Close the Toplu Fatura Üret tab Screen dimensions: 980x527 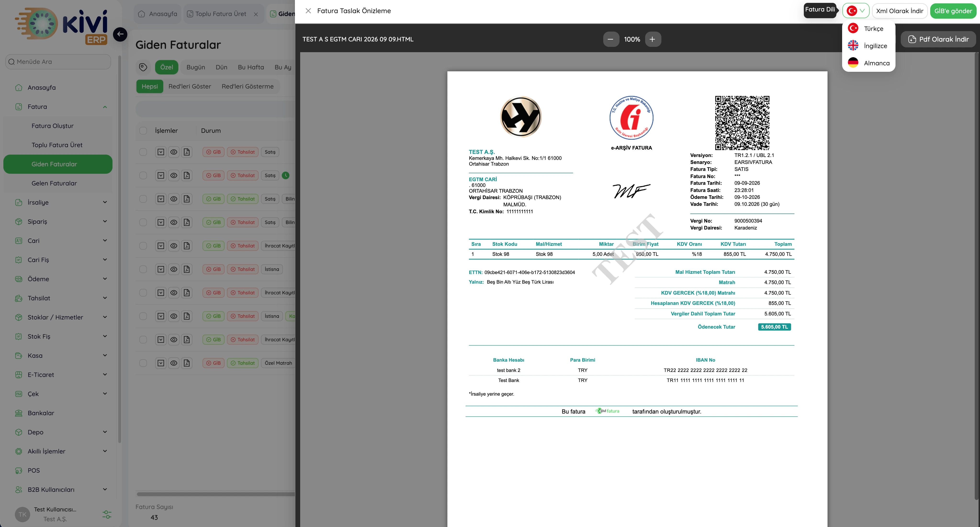coord(256,14)
